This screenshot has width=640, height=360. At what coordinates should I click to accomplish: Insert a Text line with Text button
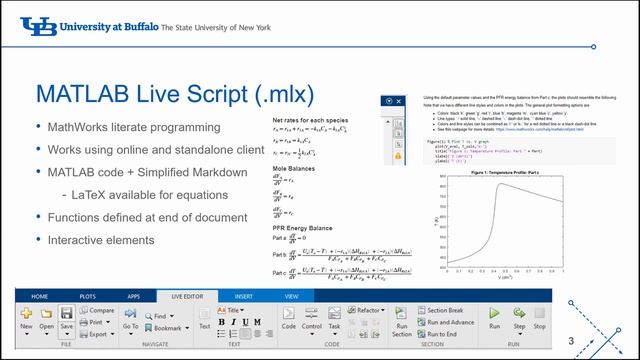point(204,319)
